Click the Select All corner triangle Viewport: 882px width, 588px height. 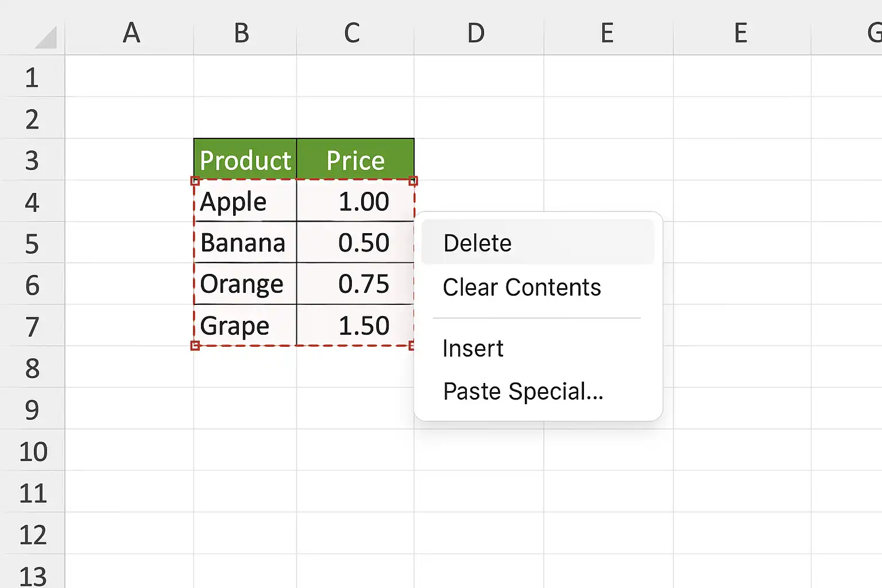click(46, 37)
